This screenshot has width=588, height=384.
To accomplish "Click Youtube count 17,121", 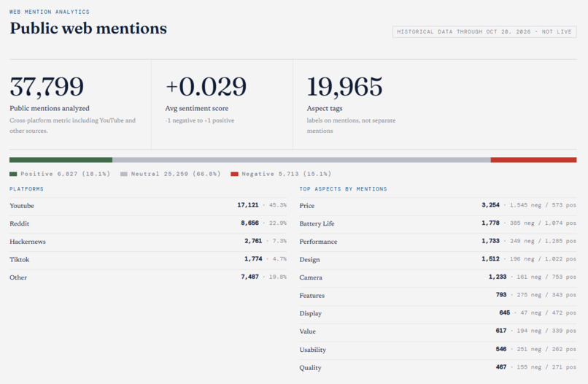I will click(248, 205).
